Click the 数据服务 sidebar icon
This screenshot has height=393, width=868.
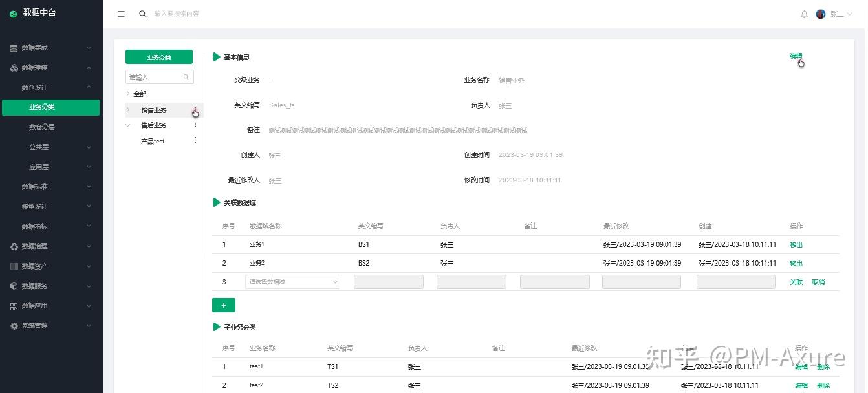click(13, 286)
